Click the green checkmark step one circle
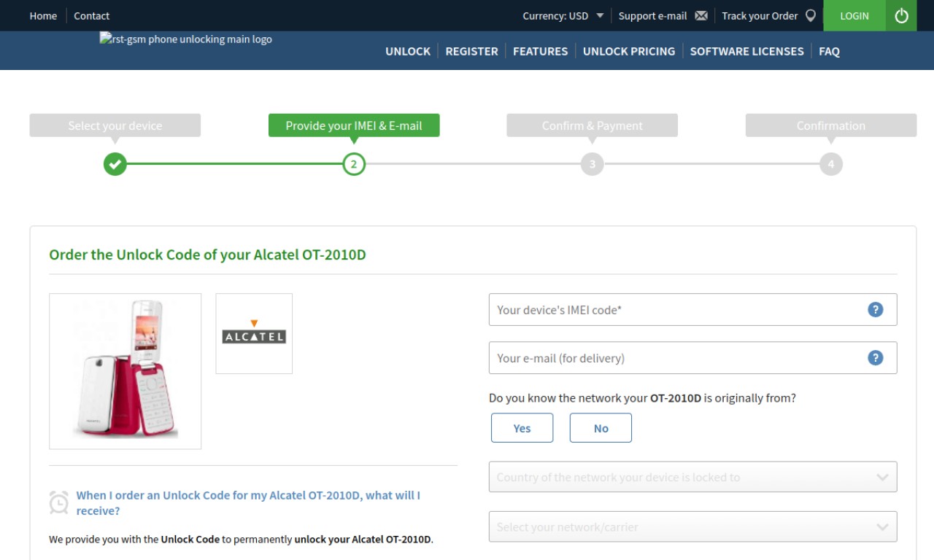Image resolution: width=934 pixels, height=560 pixels. [115, 164]
